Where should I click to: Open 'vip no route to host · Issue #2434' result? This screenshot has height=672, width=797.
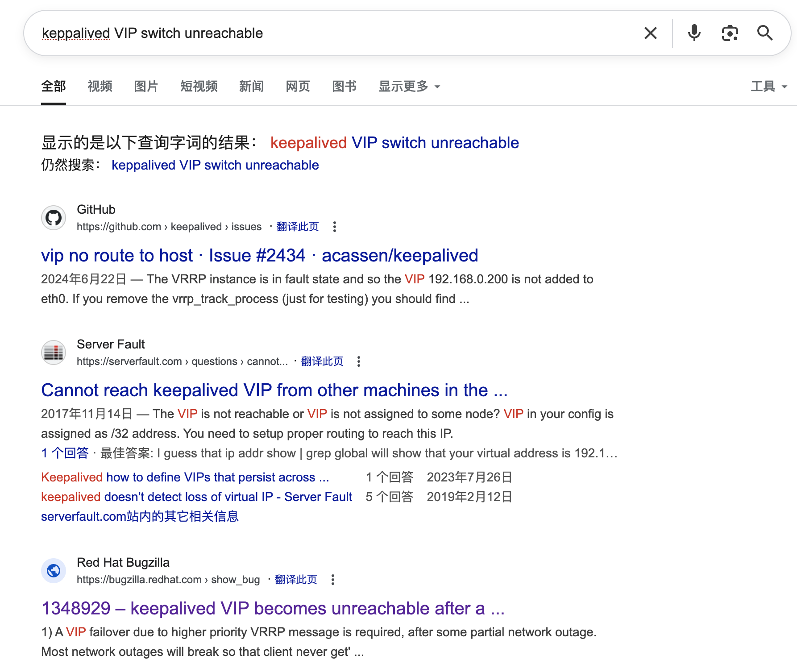(260, 256)
